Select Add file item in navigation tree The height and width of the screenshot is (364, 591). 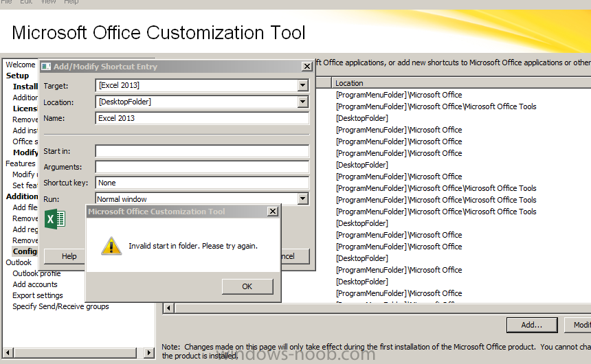coord(25,207)
